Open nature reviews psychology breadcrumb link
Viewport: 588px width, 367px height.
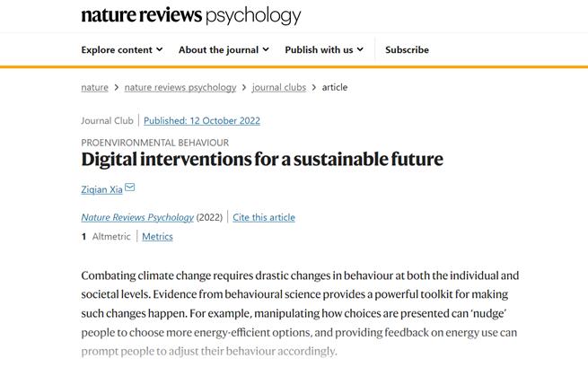point(180,87)
